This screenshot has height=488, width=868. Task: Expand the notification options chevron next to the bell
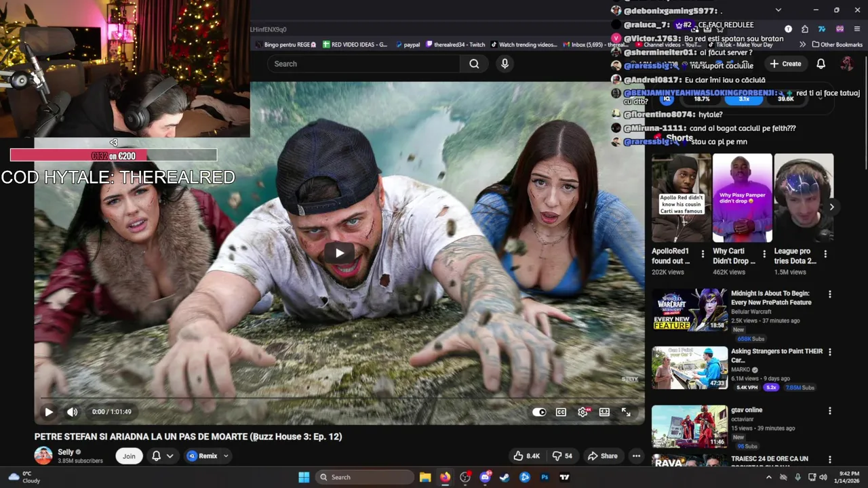tap(170, 456)
